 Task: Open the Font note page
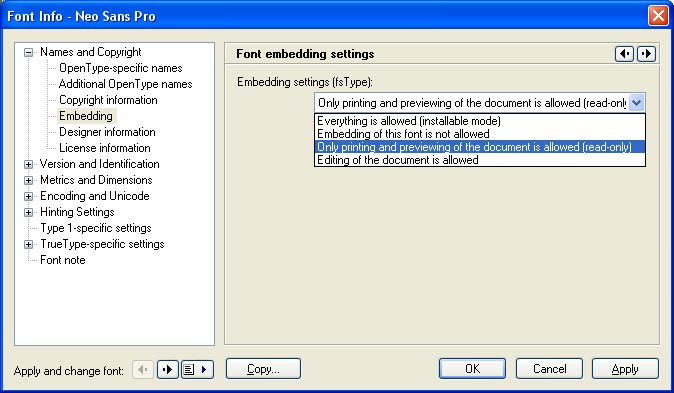pos(62,260)
